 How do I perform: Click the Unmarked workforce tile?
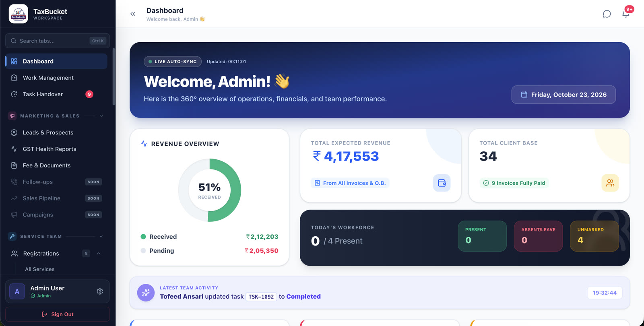tap(594, 236)
